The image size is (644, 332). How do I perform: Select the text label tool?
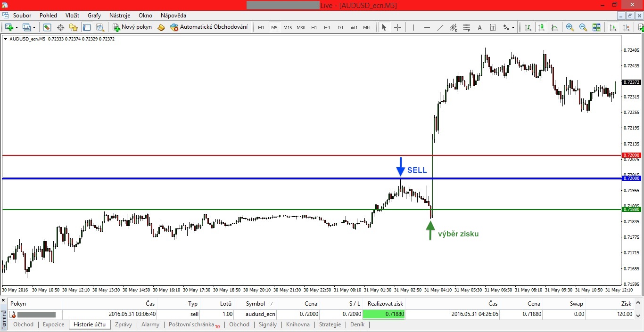[479, 27]
